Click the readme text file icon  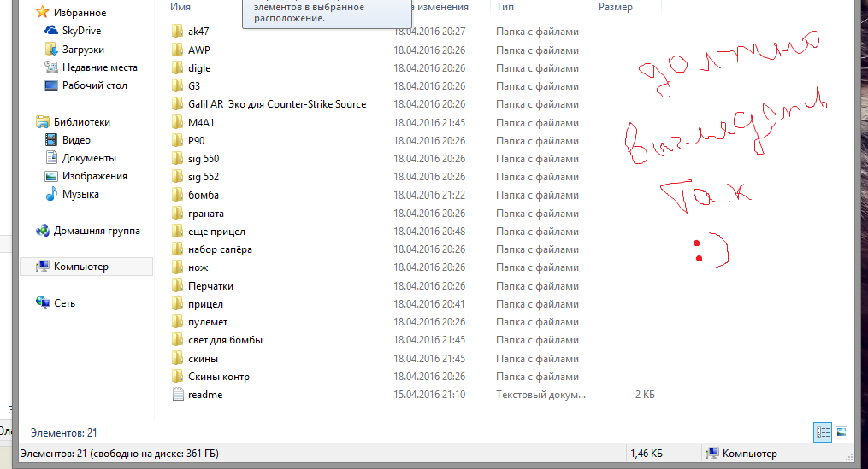(x=178, y=395)
